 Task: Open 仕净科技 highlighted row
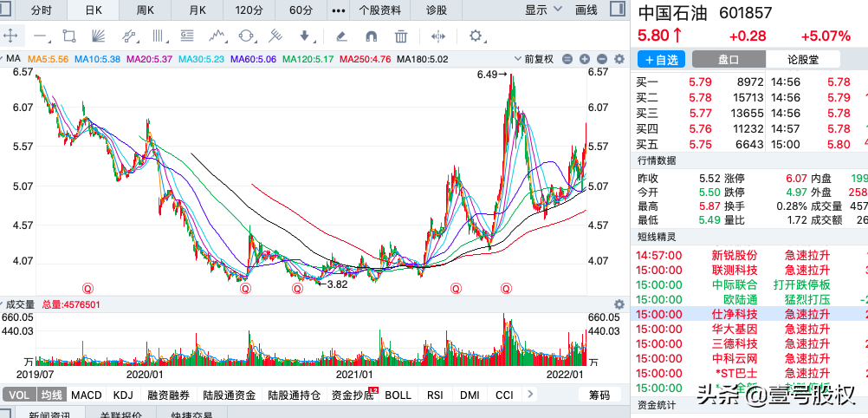click(749, 314)
